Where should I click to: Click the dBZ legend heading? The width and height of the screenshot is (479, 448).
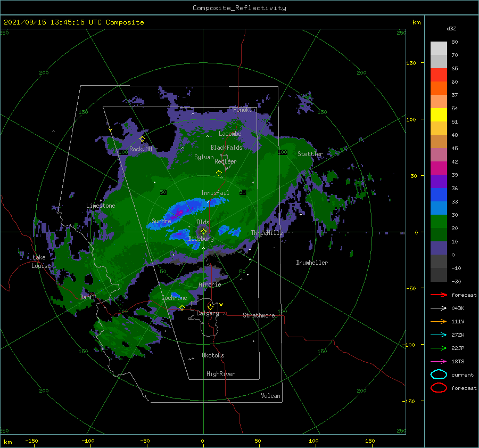point(451,28)
